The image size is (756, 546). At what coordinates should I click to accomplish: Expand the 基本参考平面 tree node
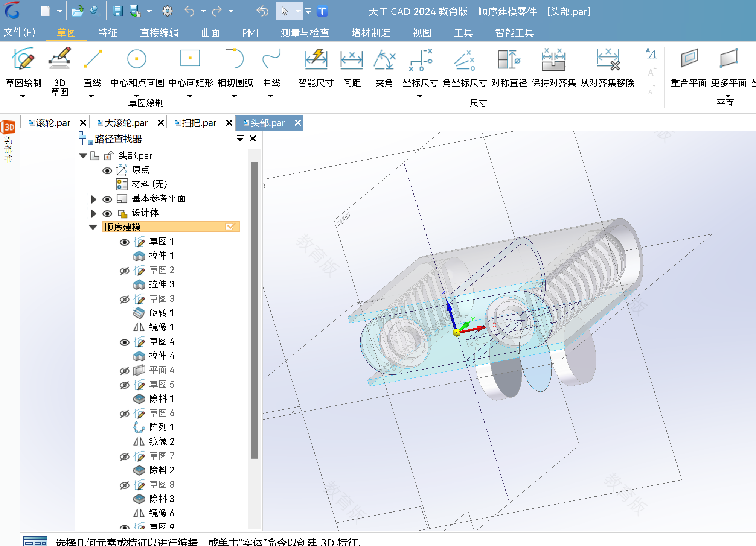(x=93, y=199)
